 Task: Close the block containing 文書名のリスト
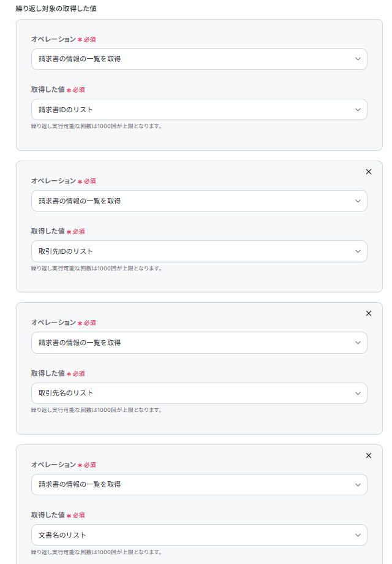pyautogui.click(x=368, y=455)
